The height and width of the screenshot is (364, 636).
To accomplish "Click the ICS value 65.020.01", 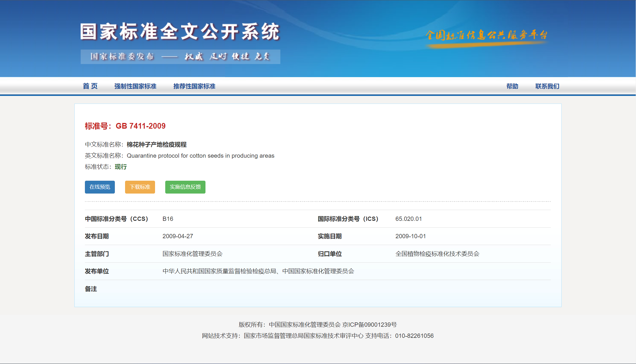I will [408, 219].
